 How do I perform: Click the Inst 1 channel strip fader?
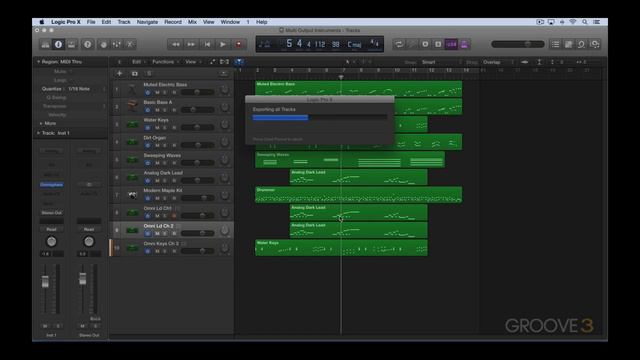[x=45, y=282]
